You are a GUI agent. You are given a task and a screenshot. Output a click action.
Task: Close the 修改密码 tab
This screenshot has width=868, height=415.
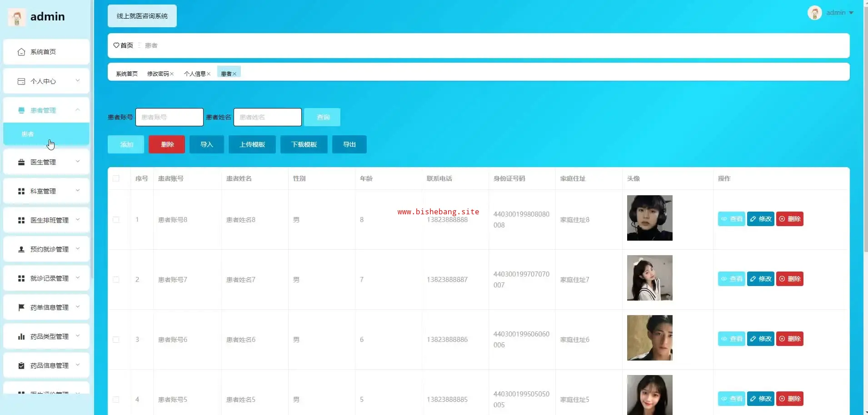tap(172, 74)
